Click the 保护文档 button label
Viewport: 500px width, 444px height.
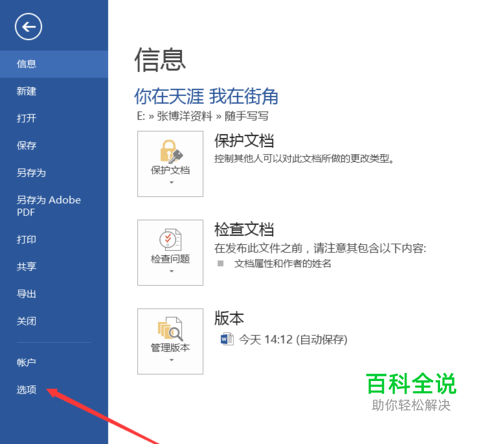pos(170,171)
